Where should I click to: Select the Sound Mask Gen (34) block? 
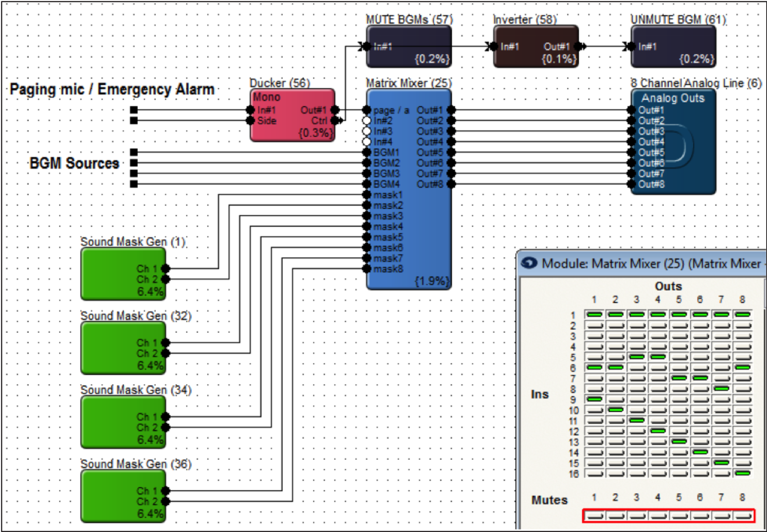(x=123, y=422)
